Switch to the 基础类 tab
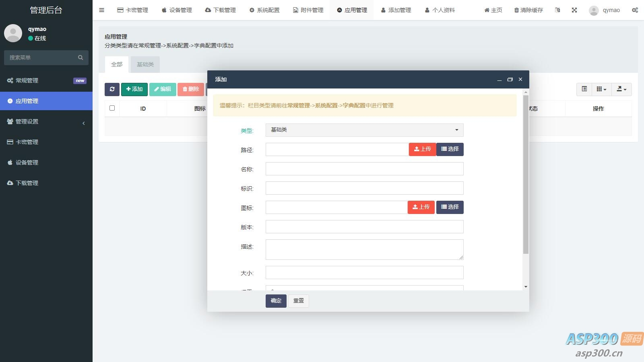The width and height of the screenshot is (644, 362). click(x=145, y=64)
